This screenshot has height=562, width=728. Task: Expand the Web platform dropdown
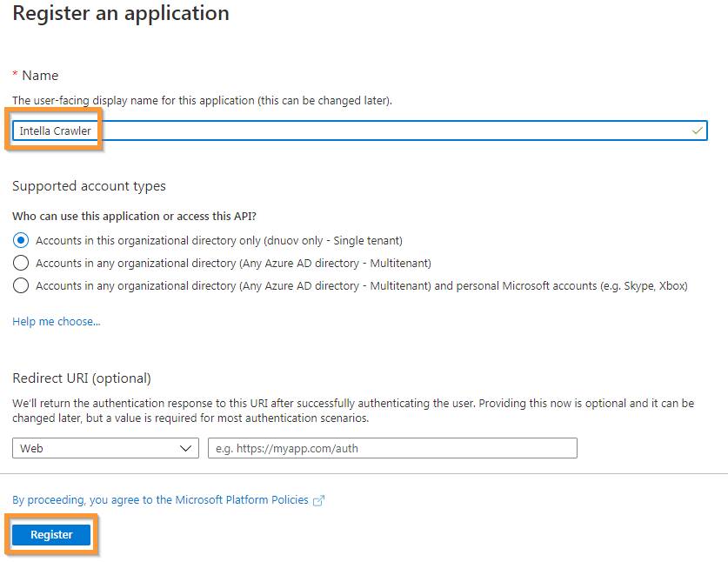point(105,448)
